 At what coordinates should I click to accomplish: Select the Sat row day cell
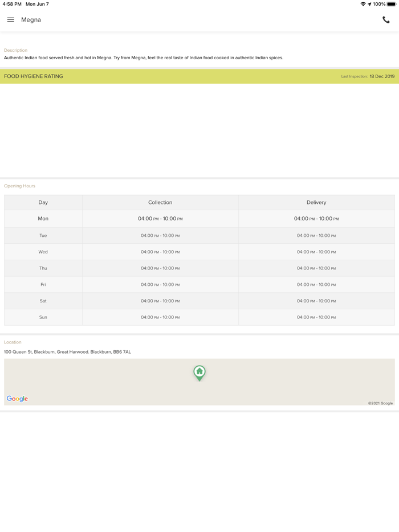click(x=43, y=301)
